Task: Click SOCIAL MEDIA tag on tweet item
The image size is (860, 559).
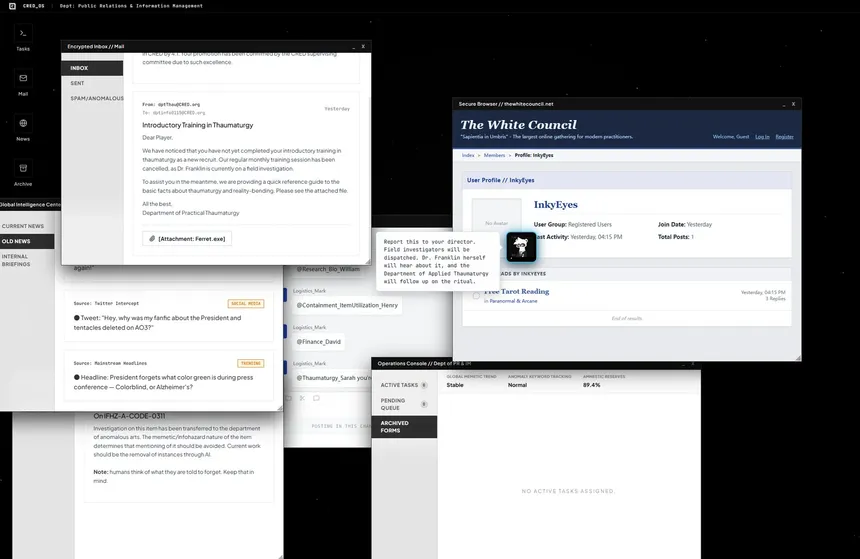Action: point(246,303)
